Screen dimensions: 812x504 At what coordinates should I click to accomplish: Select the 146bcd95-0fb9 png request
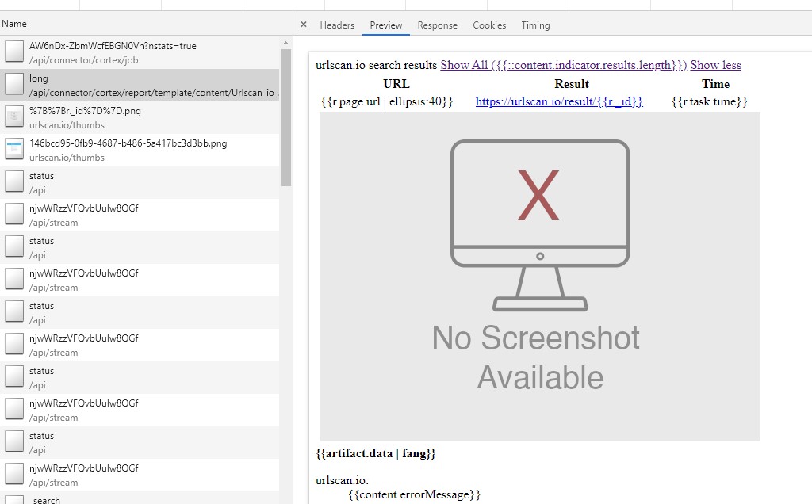[140, 151]
